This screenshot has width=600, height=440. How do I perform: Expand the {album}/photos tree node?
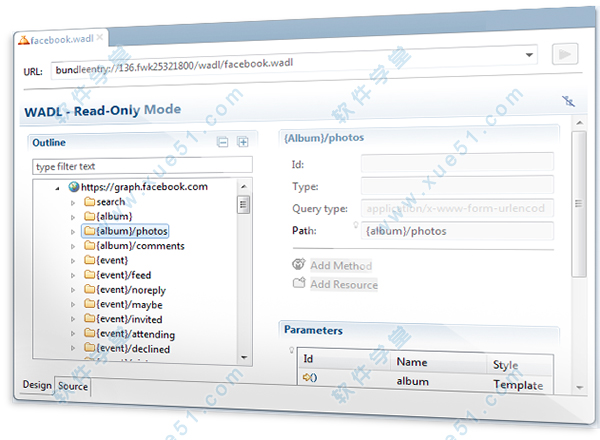coord(73,232)
